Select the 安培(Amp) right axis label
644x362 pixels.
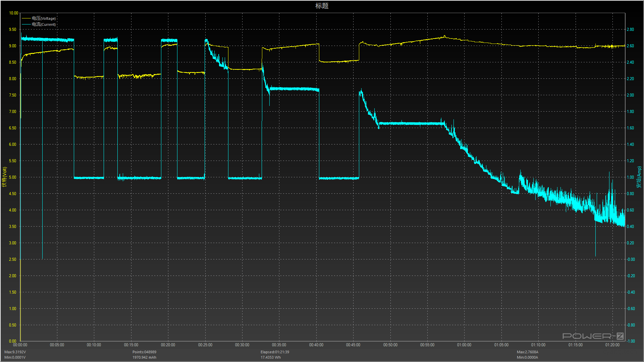tap(639, 177)
